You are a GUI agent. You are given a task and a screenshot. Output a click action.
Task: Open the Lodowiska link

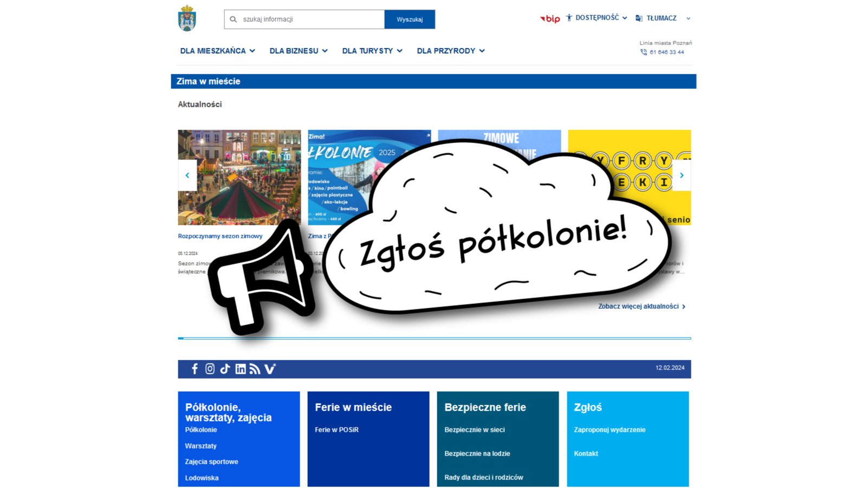click(202, 478)
